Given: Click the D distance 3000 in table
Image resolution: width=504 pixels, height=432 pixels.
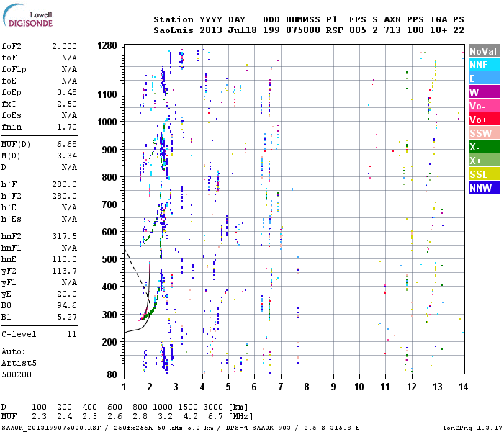Looking at the screenshot, I should coord(213,407).
